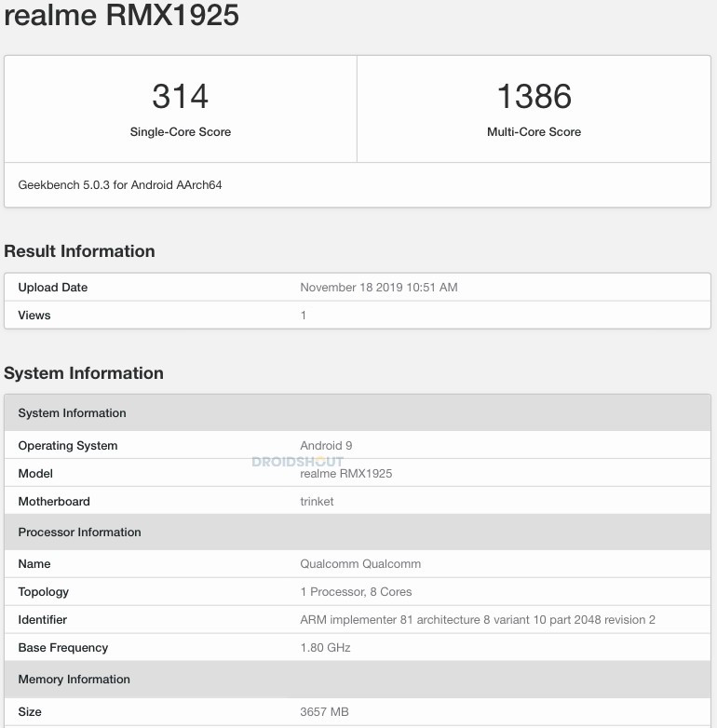Image resolution: width=717 pixels, height=728 pixels.
Task: Select the 314 single-core score number
Action: (180, 97)
